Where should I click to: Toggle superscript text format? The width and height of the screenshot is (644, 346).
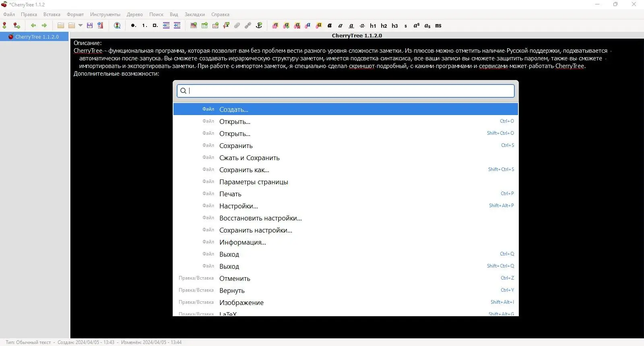[417, 25]
